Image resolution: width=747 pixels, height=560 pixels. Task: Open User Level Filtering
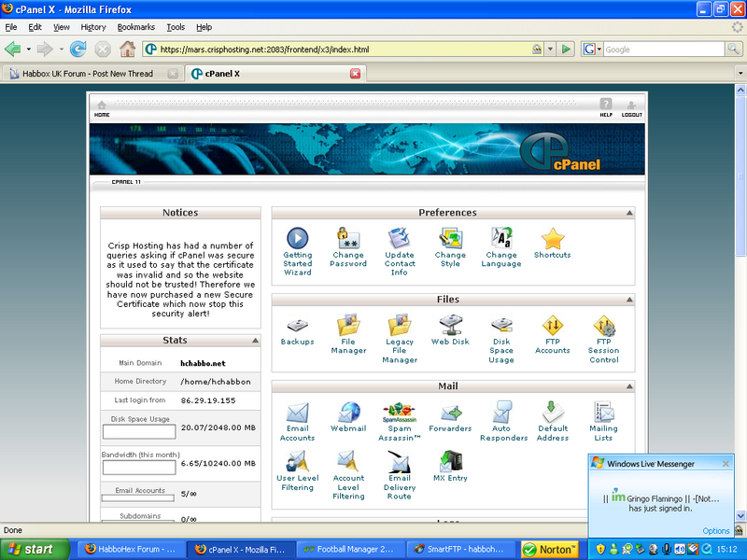tap(297, 470)
